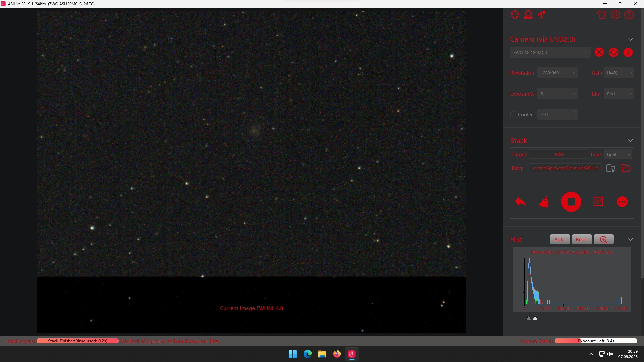Open the network tray icon

pyautogui.click(x=602, y=354)
